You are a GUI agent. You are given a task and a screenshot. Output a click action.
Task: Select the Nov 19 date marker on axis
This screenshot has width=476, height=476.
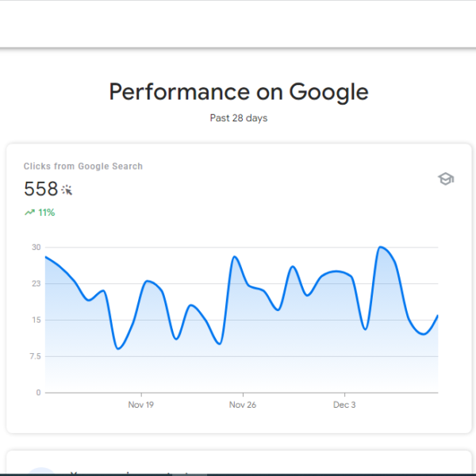click(141, 405)
